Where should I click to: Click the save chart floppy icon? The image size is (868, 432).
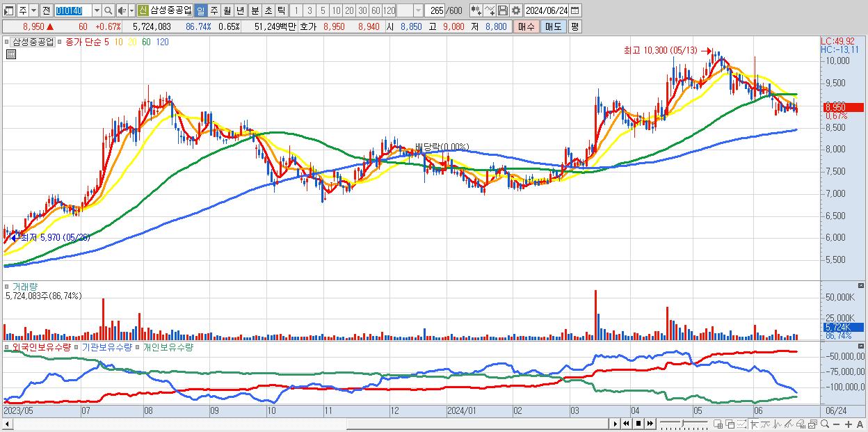503,10
